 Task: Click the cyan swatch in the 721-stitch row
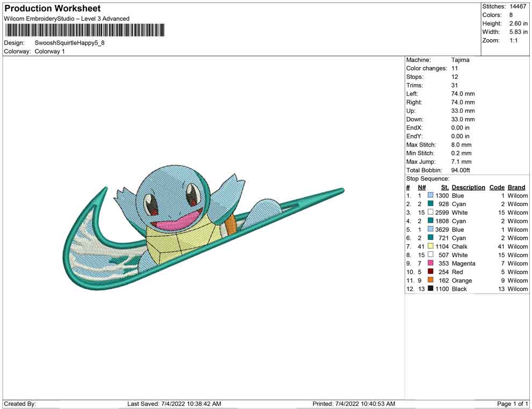(x=430, y=238)
